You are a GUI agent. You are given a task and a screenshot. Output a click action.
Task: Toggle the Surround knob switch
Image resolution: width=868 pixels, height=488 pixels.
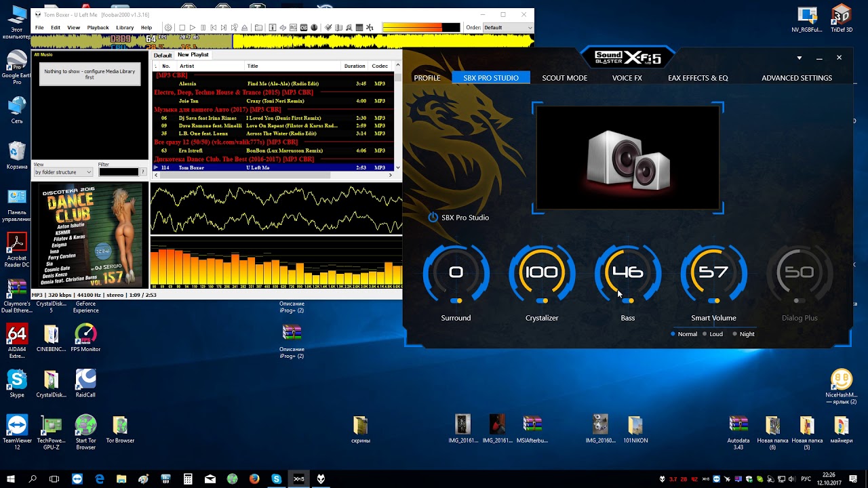[x=456, y=301]
